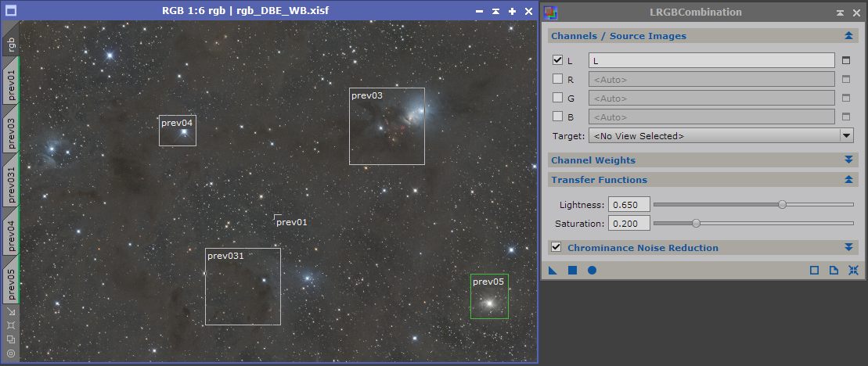
Task: Toggle the Chrominance Noise Reduction checkbox
Action: pyautogui.click(x=556, y=246)
